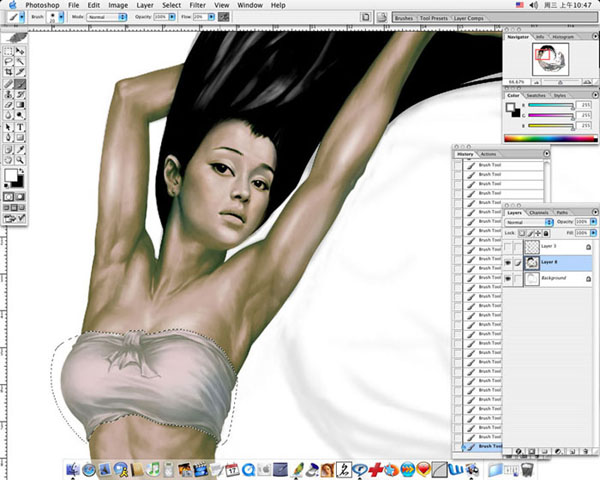
Task: Click the foreground color swatch
Action: tap(11, 174)
